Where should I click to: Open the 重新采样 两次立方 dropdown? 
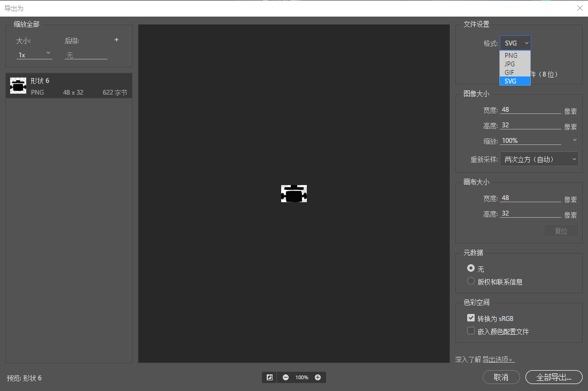[x=539, y=159]
